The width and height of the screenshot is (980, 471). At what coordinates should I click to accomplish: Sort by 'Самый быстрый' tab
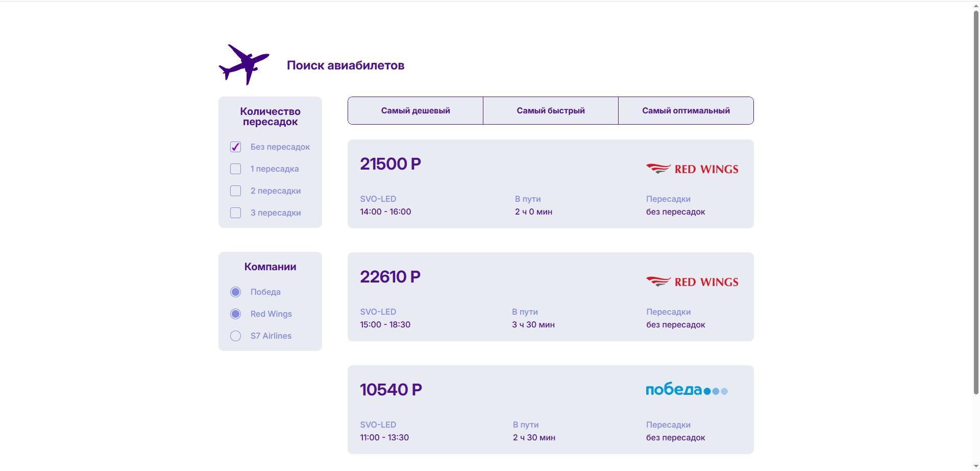click(550, 111)
